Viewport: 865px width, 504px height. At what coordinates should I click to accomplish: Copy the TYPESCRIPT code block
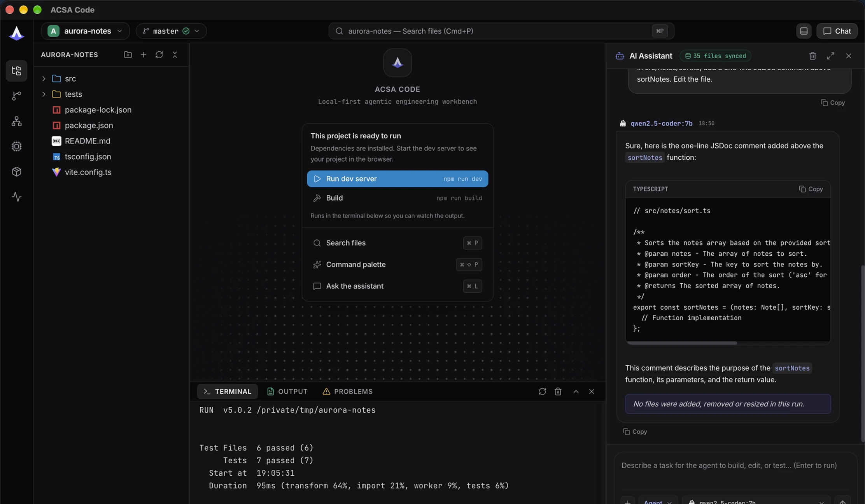811,189
